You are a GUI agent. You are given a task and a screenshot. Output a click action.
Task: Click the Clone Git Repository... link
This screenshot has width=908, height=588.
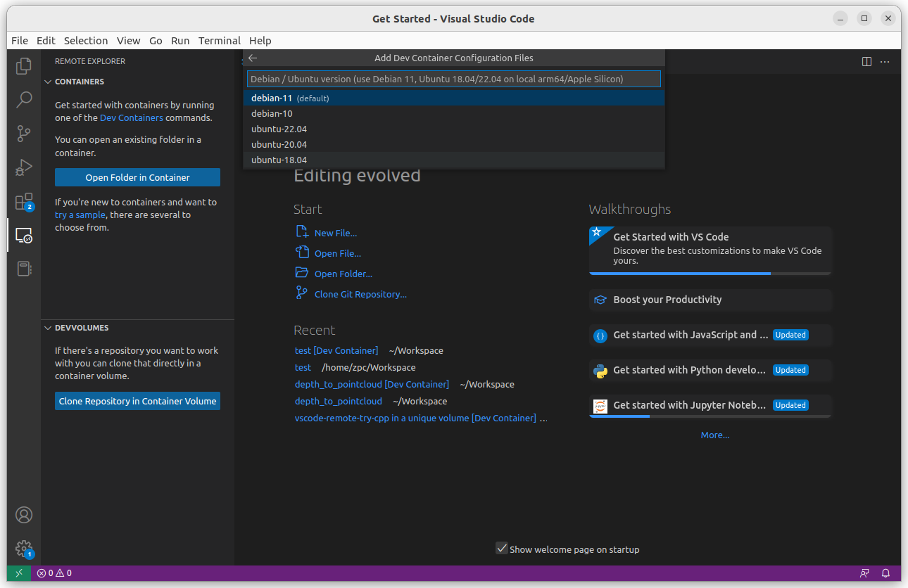(360, 294)
